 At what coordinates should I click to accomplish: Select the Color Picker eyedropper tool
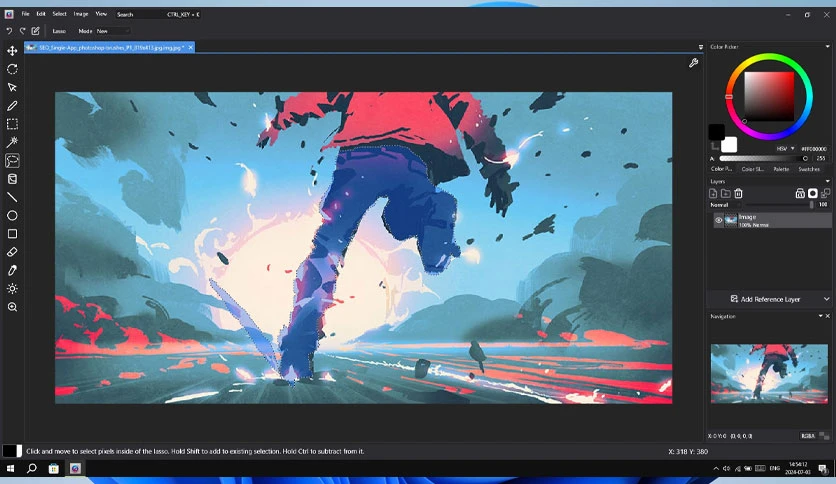coord(12,270)
